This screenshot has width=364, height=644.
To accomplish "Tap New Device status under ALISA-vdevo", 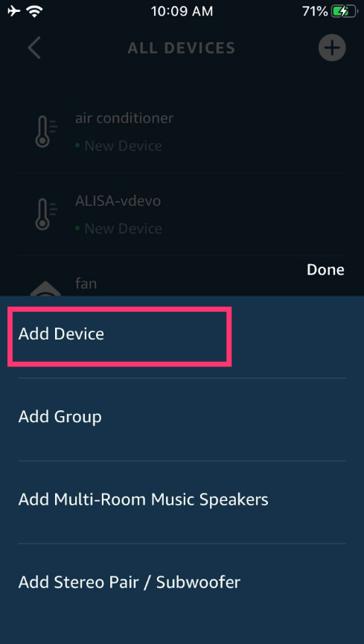I will click(119, 229).
